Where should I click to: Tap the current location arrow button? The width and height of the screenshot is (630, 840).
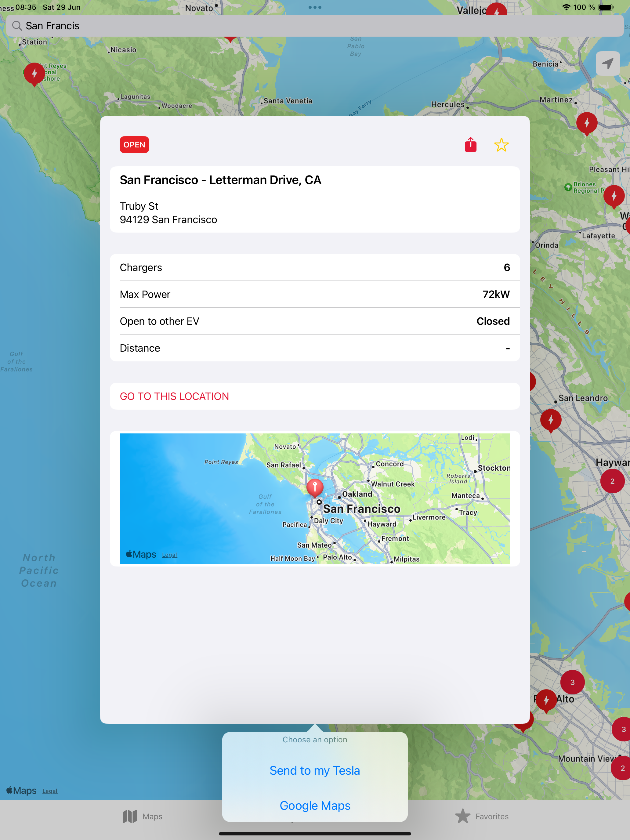(x=608, y=63)
